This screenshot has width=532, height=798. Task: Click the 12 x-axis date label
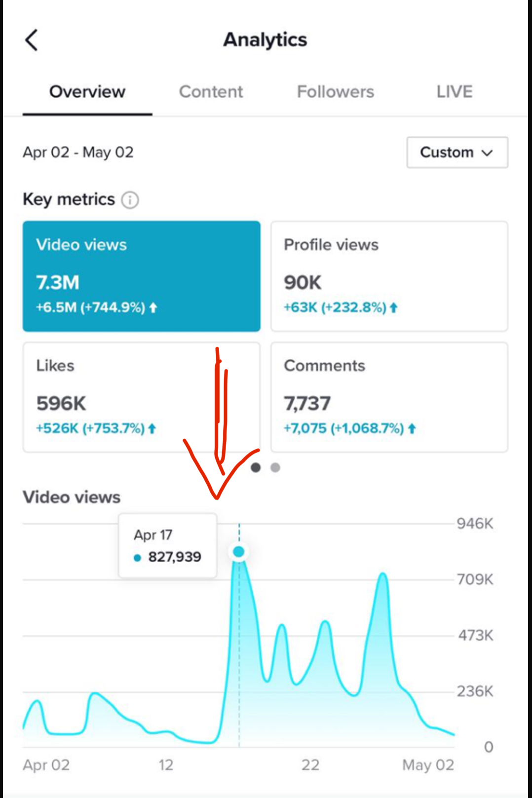coord(166,765)
